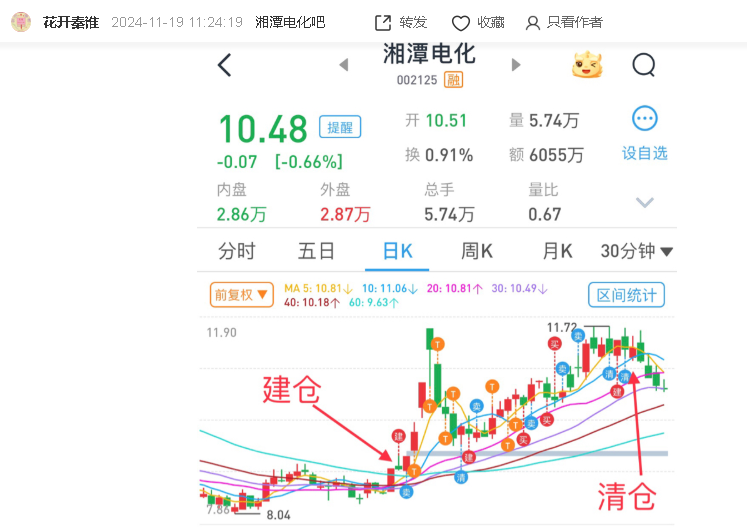Viewport: 747px width, 527px height.
Task: Expand quote details with the down chevron
Action: [x=645, y=203]
